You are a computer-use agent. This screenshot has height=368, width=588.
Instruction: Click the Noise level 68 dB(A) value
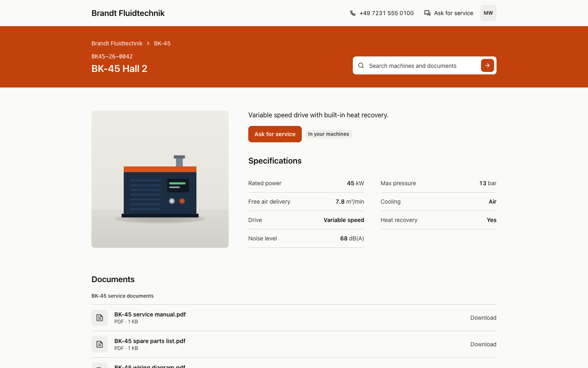click(352, 238)
